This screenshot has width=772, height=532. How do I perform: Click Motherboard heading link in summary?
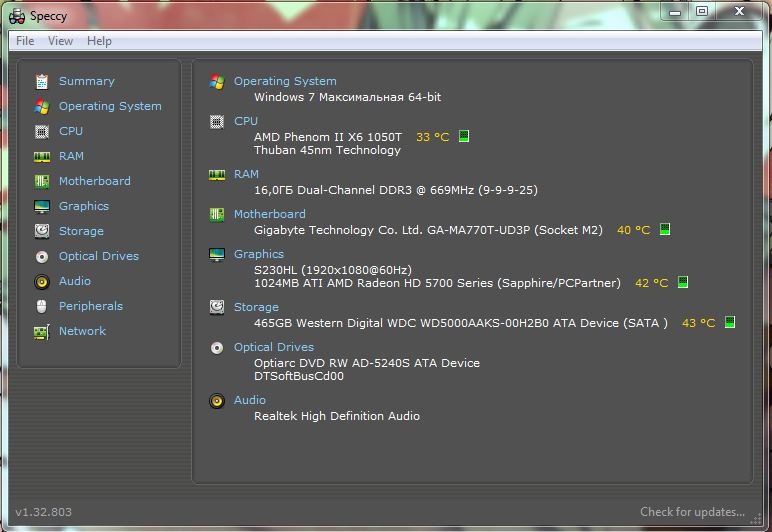click(x=270, y=214)
